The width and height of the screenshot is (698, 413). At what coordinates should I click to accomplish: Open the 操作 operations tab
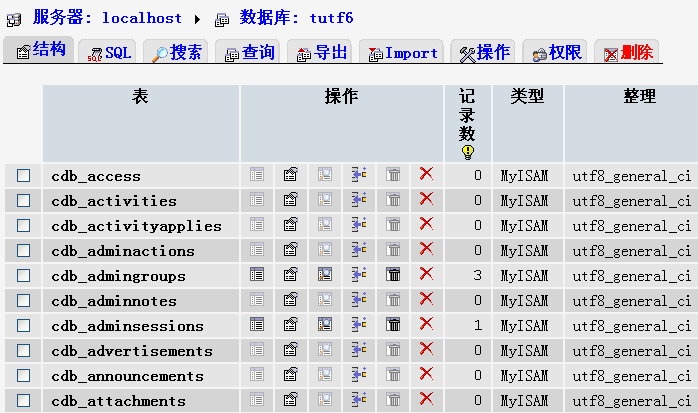pos(484,53)
